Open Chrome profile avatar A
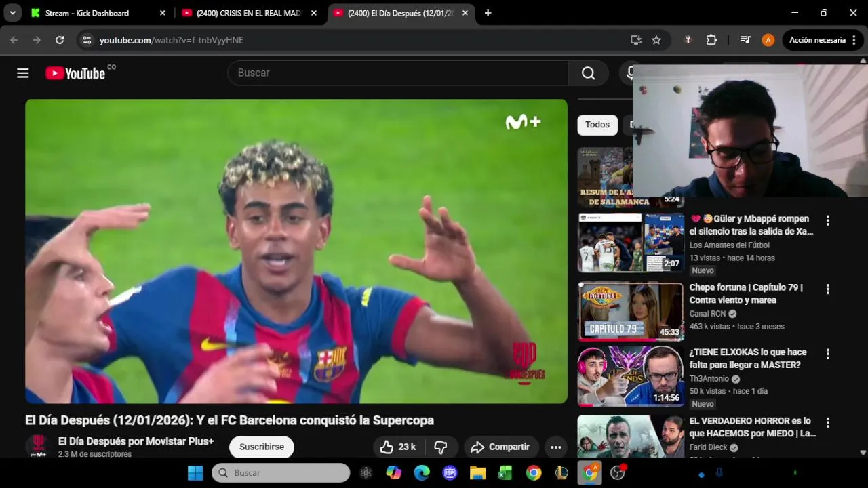868x488 pixels. [768, 40]
